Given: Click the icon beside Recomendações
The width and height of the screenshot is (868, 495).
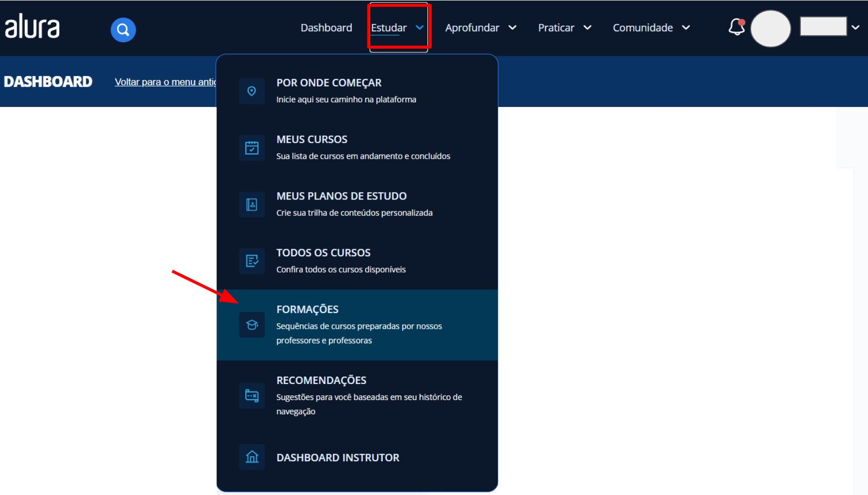Looking at the screenshot, I should pos(252,396).
